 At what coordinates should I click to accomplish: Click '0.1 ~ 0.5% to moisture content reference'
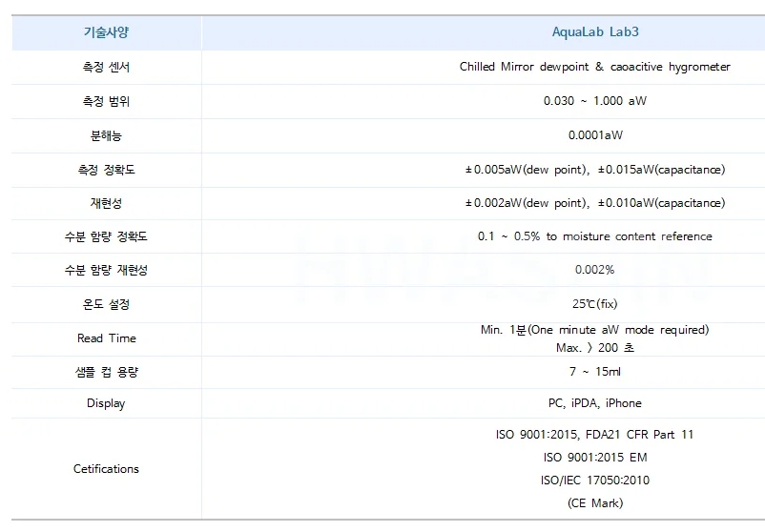pos(594,236)
